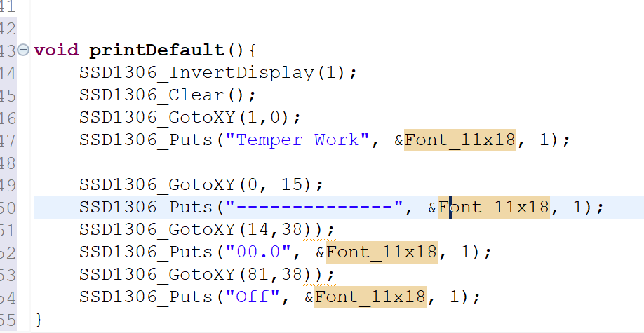Click the printDefault function name
The width and height of the screenshot is (644, 333).
pyautogui.click(x=156, y=50)
